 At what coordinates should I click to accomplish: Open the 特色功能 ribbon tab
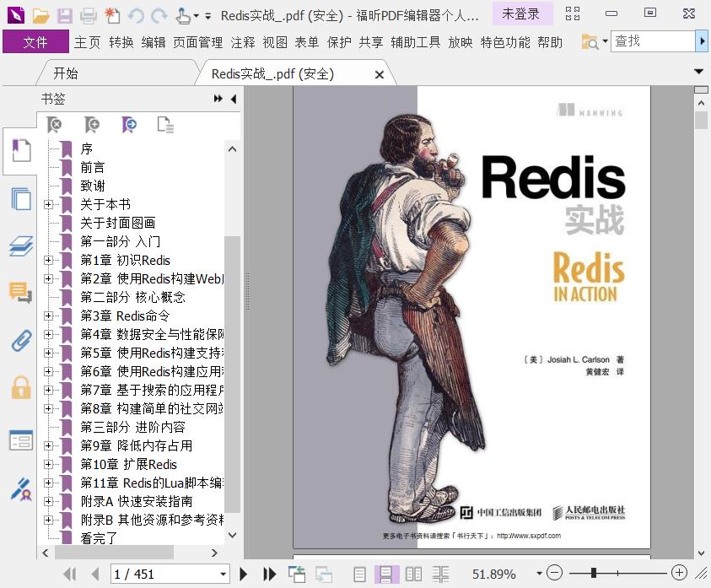click(505, 42)
